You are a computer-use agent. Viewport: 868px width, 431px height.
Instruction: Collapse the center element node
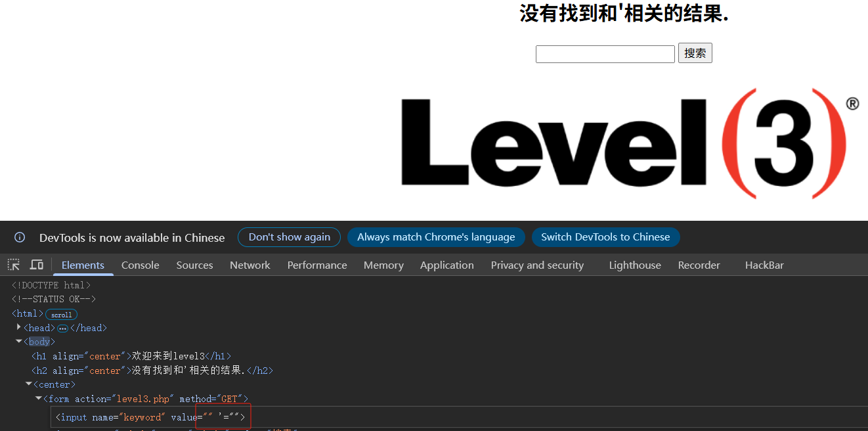(x=29, y=384)
